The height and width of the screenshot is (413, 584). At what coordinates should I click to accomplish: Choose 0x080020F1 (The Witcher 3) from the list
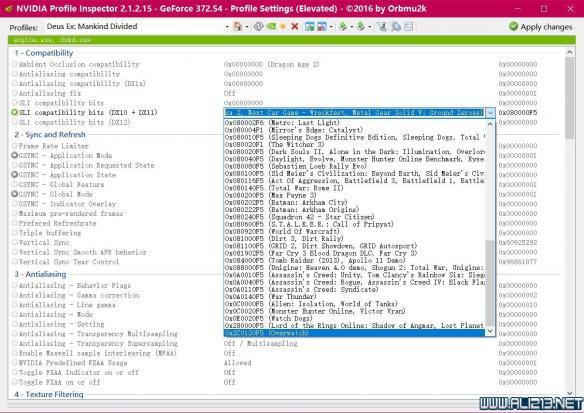[355, 144]
